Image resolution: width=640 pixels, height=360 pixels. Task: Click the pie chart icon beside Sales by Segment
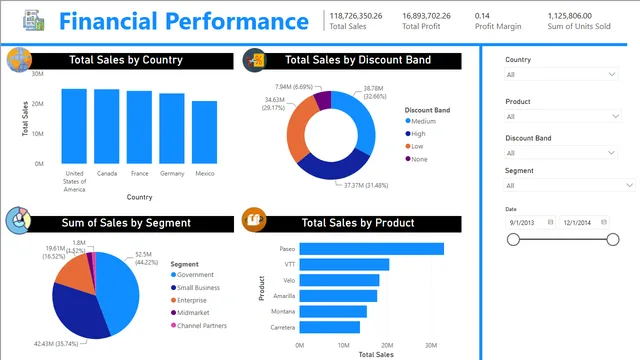pyautogui.click(x=18, y=220)
